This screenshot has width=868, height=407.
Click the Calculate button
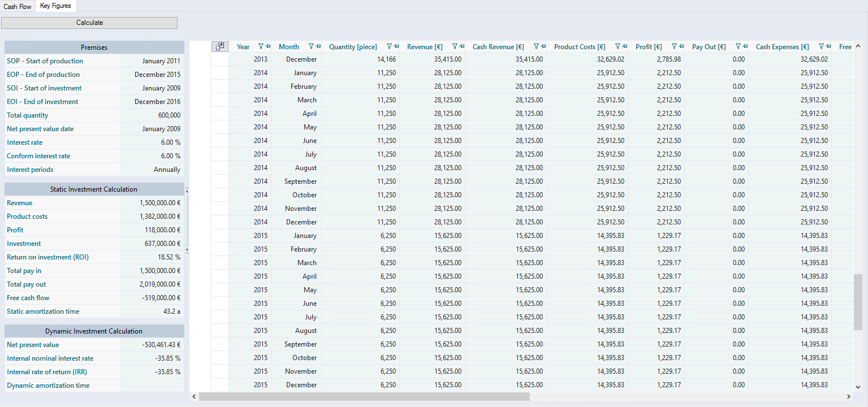89,23
